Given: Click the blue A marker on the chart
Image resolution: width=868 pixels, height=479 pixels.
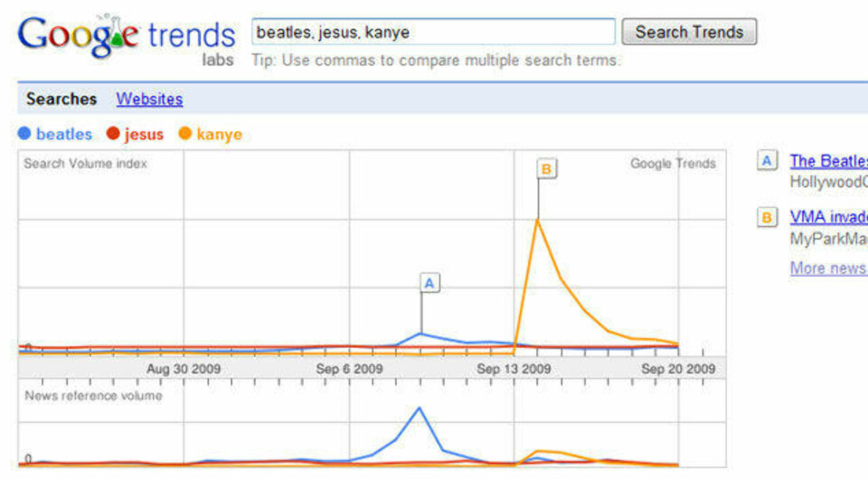Looking at the screenshot, I should [x=429, y=283].
